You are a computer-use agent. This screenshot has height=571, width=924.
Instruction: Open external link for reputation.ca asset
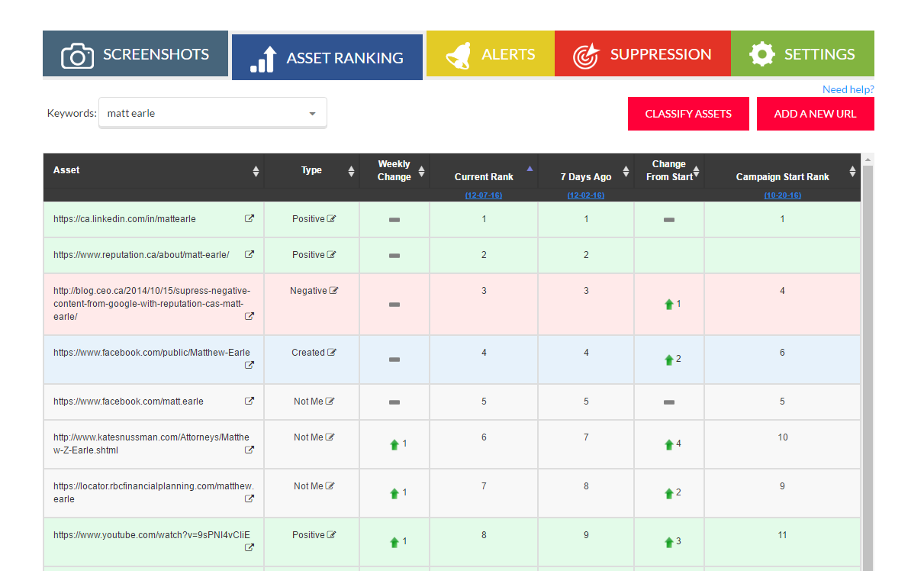249,255
